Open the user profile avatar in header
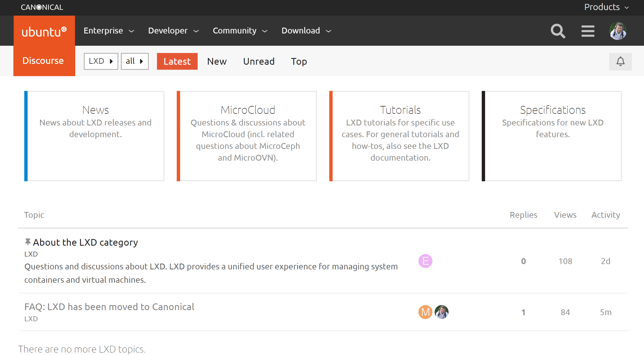 pyautogui.click(x=618, y=31)
